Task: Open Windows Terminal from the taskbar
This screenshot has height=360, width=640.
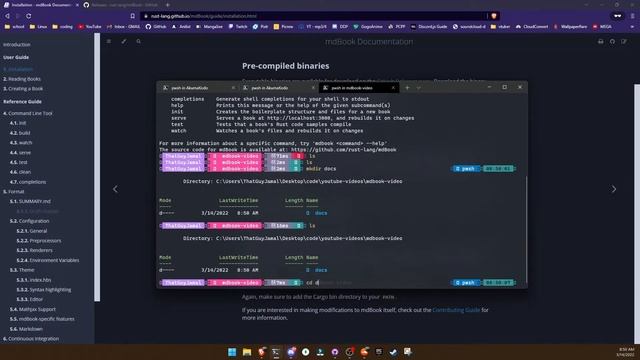Action: coord(276,352)
